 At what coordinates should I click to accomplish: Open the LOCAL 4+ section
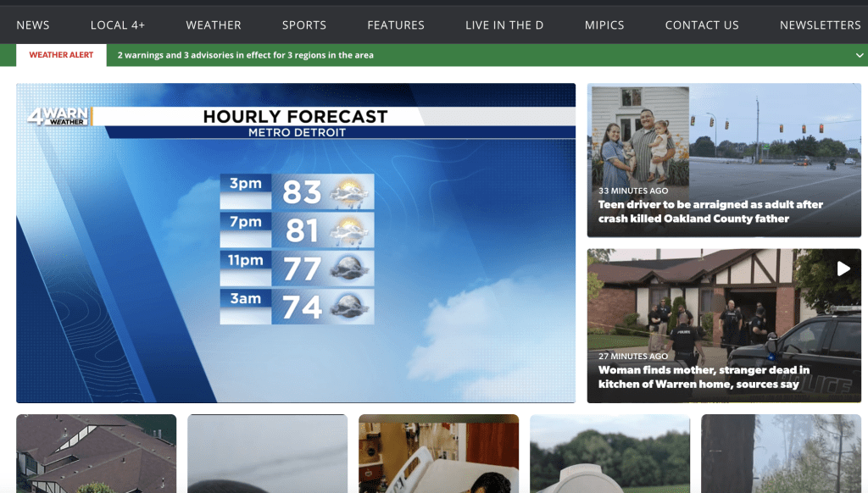tap(117, 25)
